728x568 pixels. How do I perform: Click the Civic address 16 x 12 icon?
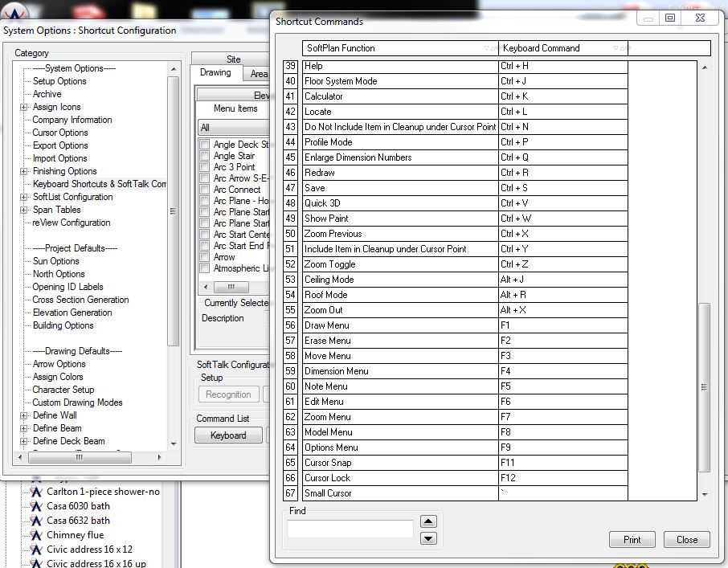pos(35,550)
